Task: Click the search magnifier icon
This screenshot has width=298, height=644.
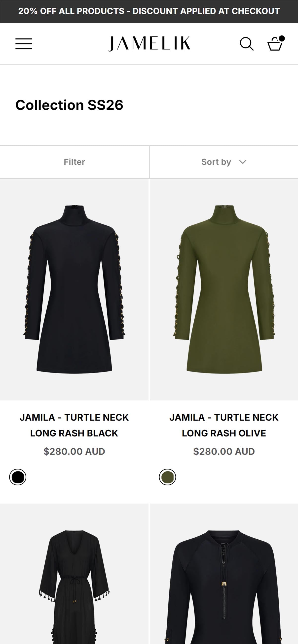Action: point(247,44)
